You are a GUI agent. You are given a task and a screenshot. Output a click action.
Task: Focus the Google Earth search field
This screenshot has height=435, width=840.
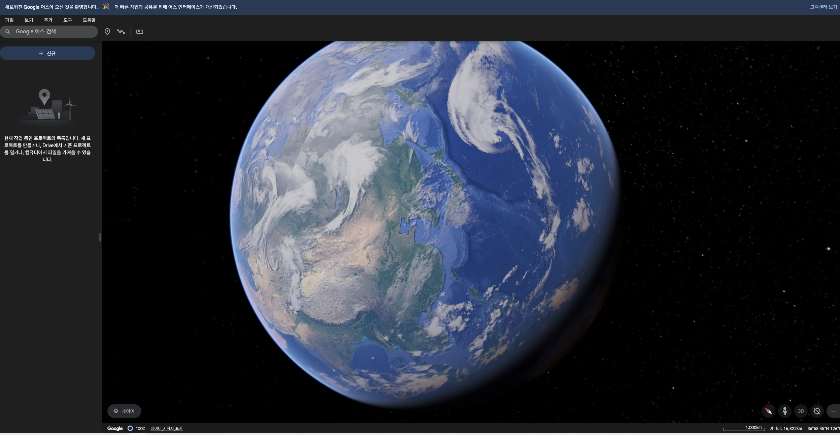point(49,32)
